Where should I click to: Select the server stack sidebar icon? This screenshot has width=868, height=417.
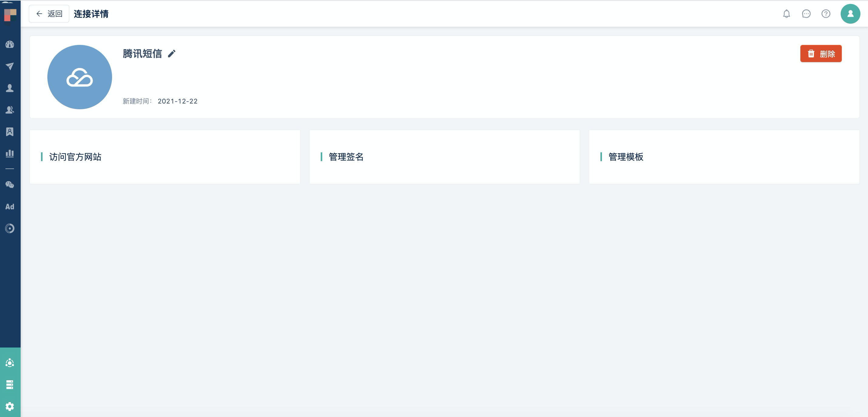[x=10, y=384]
